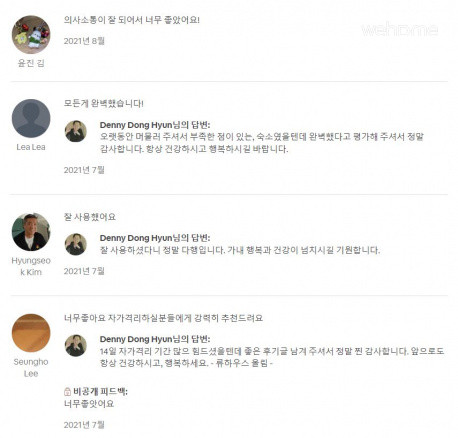The height and width of the screenshot is (438, 458).
Task: Click the review text 의사소통이 잘 되어서 너무 좋았어요!
Action: click(x=132, y=20)
